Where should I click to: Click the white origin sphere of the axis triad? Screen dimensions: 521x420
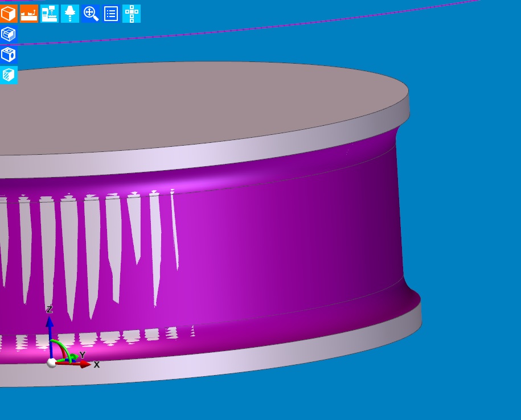51,363
